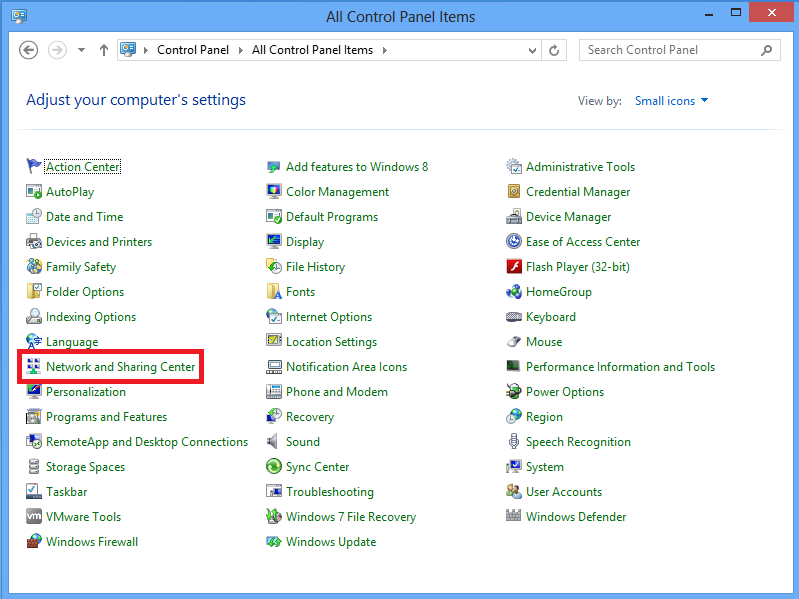Refresh the Control Panel view
This screenshot has width=799, height=599.
[554, 50]
